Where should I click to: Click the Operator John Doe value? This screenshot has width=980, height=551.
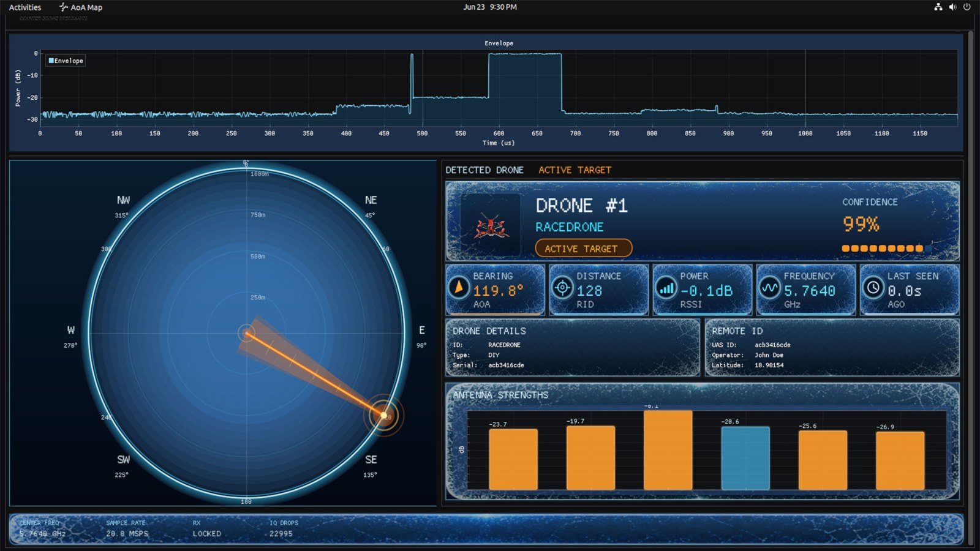coord(769,355)
